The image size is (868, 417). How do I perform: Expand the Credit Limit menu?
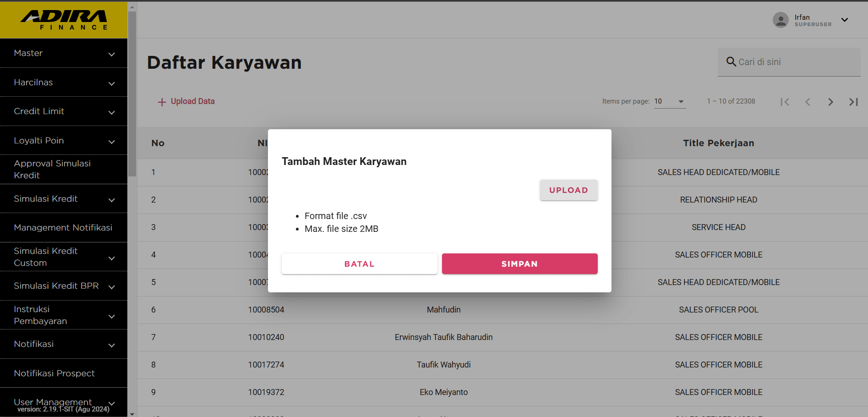tap(64, 111)
